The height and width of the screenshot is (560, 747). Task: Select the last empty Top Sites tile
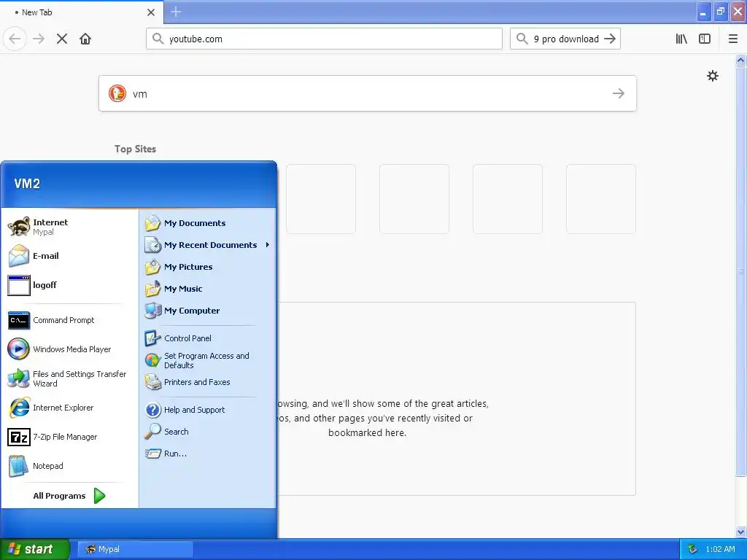[x=601, y=199]
